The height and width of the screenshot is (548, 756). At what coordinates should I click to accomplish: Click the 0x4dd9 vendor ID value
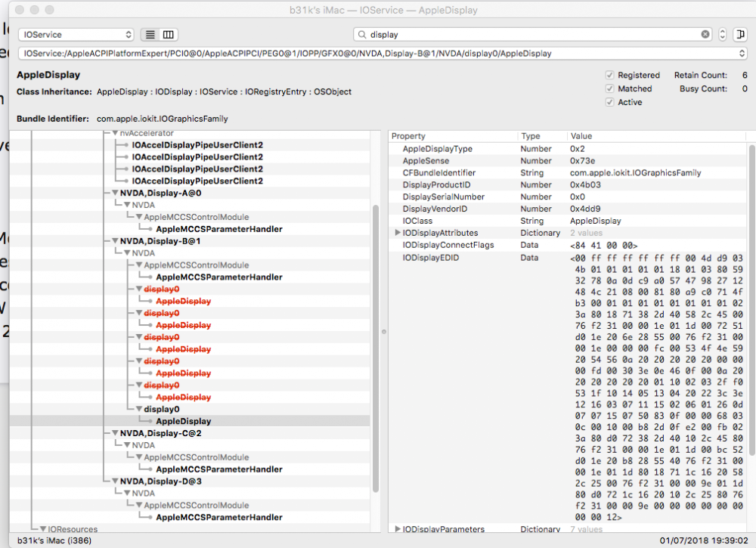click(x=585, y=209)
